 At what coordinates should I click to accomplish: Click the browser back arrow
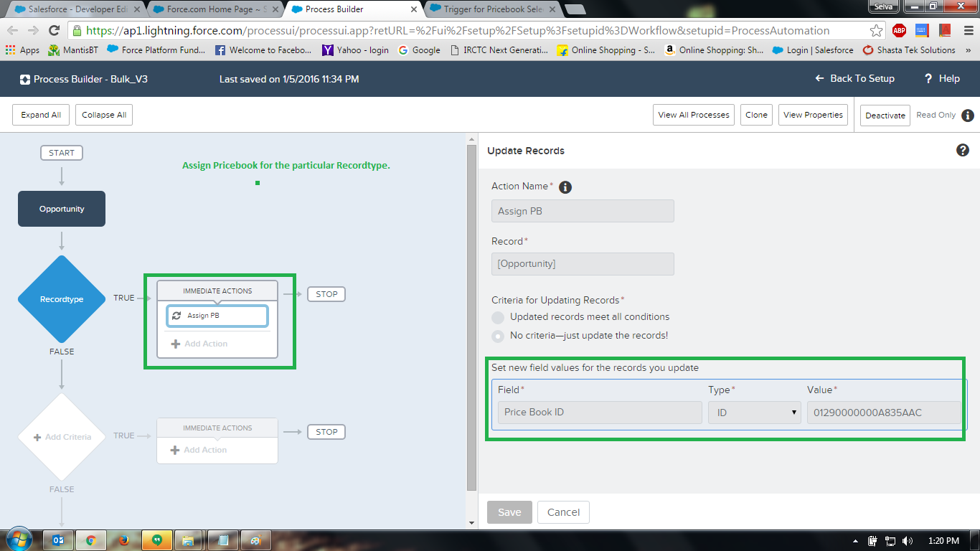13,31
